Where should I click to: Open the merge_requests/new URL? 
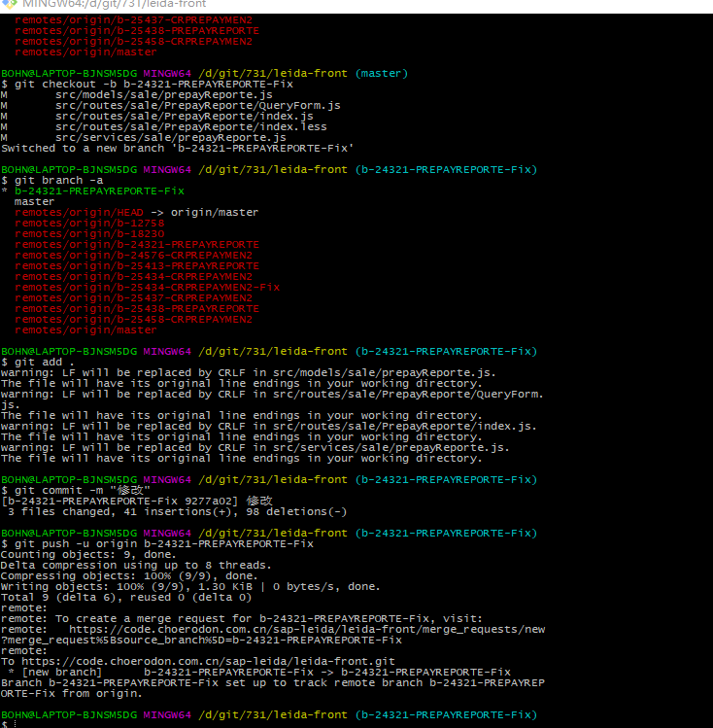pos(307,629)
